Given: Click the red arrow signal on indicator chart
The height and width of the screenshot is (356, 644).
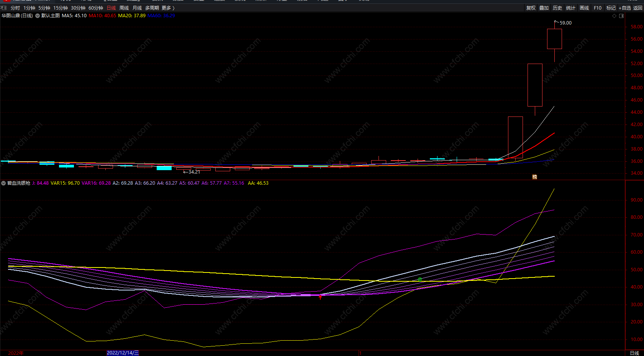Looking at the screenshot, I should 320,297.
